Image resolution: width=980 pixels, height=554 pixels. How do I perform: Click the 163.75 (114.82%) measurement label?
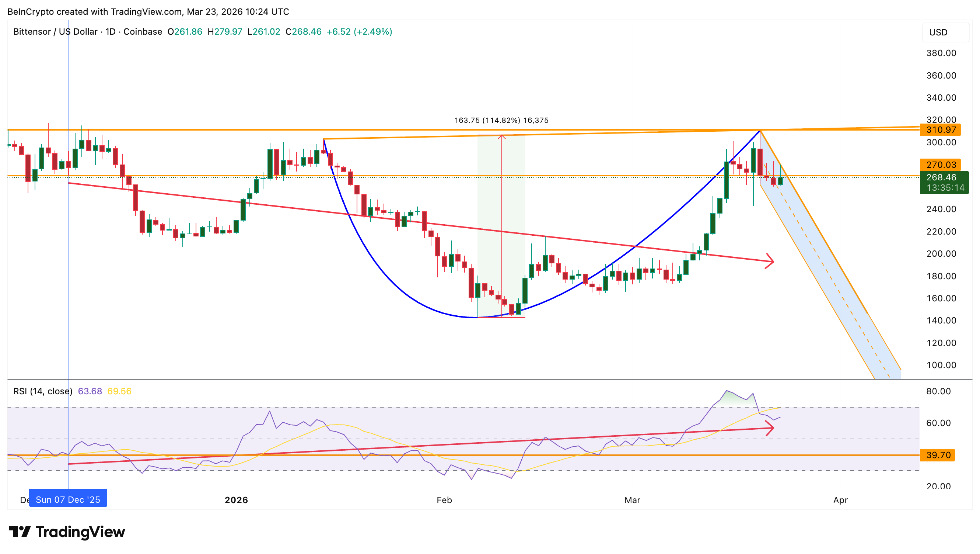[501, 120]
